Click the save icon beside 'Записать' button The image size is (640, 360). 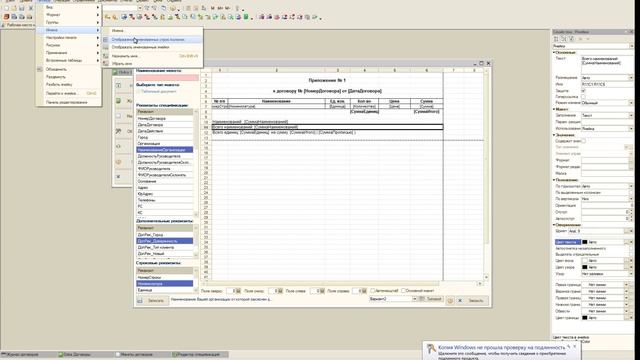pyautogui.click(x=140, y=300)
